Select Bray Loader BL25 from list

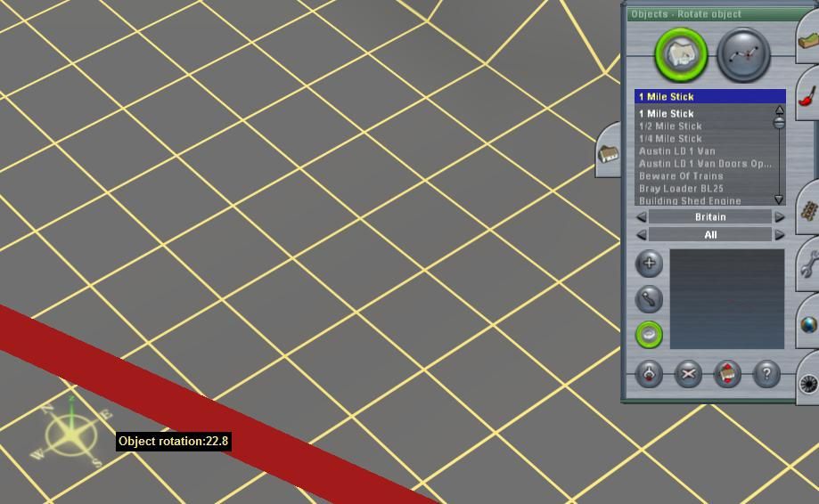click(681, 189)
